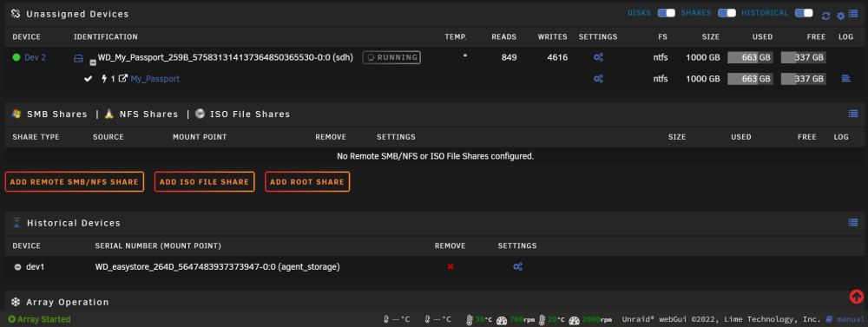This screenshot has height=327, width=868.
Task: Click WD_easystore serial number text
Action: (x=218, y=266)
